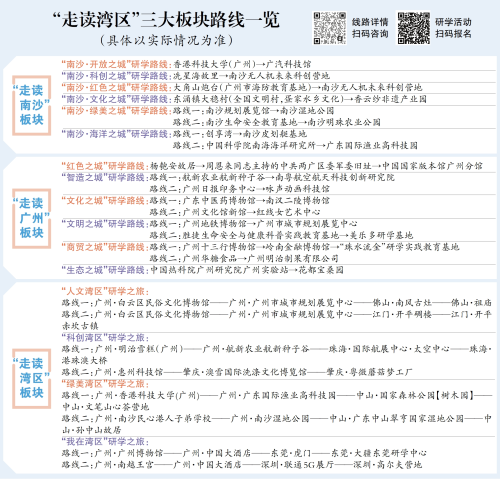500x479 pixels.
Task: Click '洗星海故里' in the 科创之城 route
Action: 196,76
